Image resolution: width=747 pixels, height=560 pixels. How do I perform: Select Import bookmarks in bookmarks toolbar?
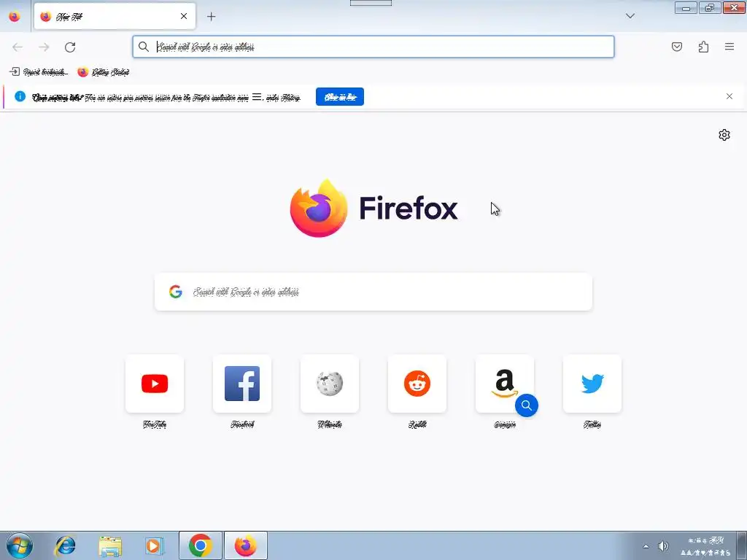coord(39,72)
